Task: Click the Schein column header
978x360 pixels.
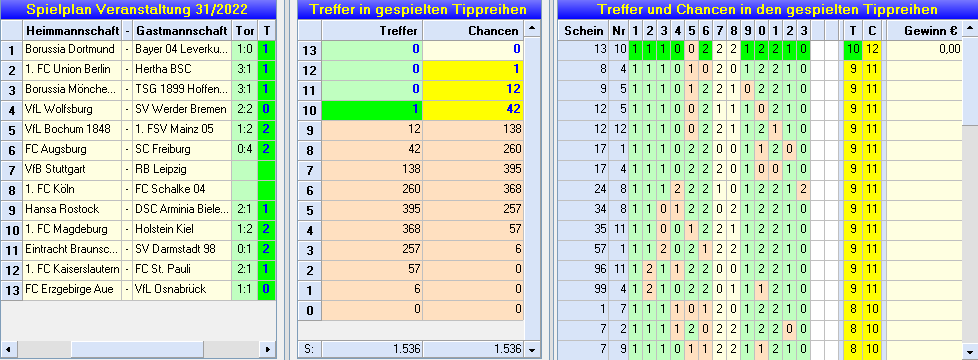Action: pos(584,31)
